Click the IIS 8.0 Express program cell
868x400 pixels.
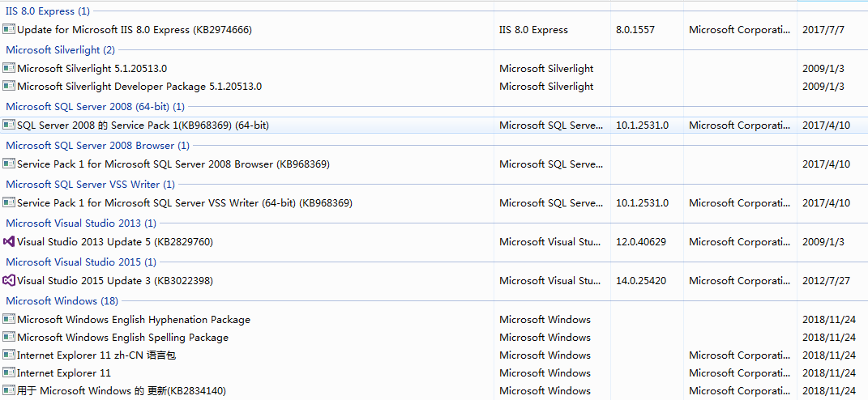pyautogui.click(x=533, y=30)
